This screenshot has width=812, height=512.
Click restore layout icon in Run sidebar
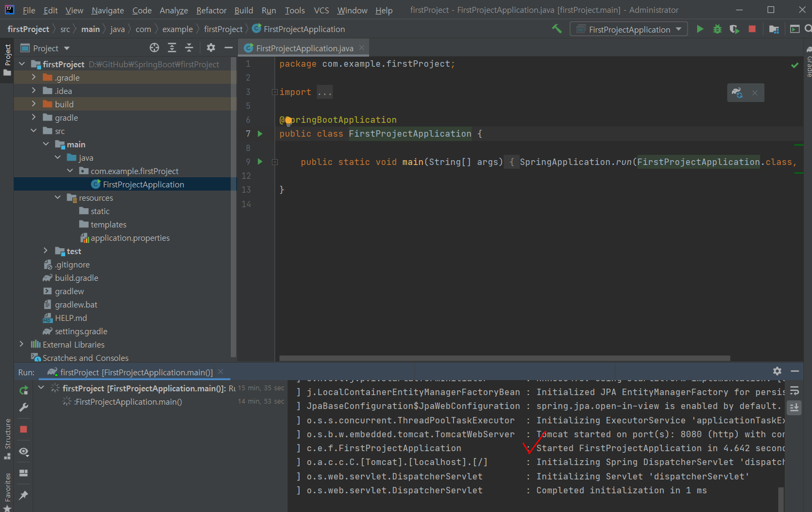24,473
